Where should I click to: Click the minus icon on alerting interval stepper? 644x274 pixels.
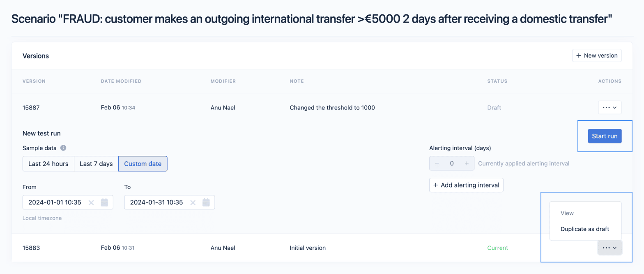point(437,163)
